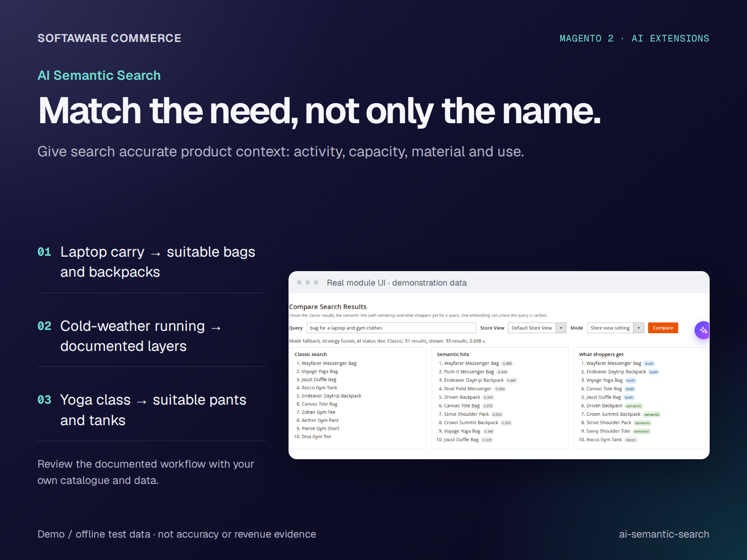
Task: Click Rocco Gym Tank in Classic search
Action: coord(319,388)
